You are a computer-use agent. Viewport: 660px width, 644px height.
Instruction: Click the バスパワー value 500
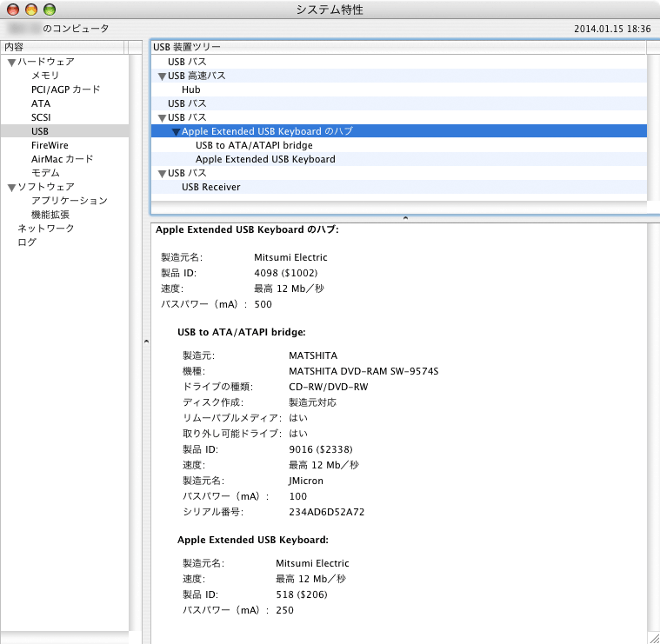263,304
